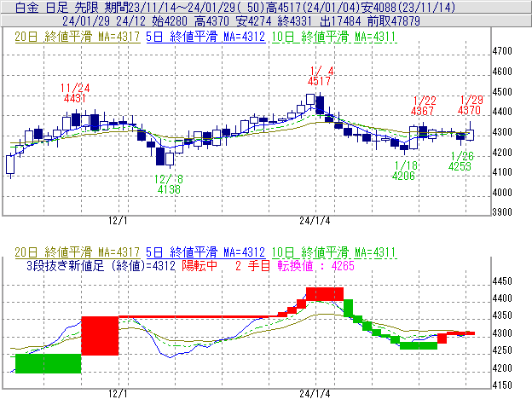The image size is (532, 405).
Task: Click the lower chart legend "5日 終値平滑 MA=4312"
Action: pos(205,252)
